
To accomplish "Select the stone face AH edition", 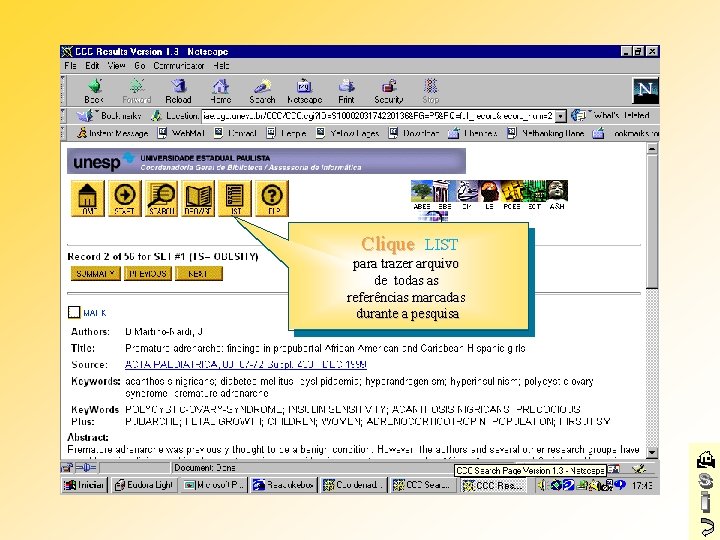I will pyautogui.click(x=557, y=191).
